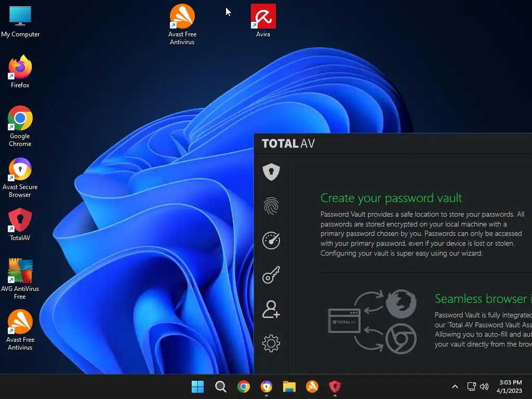Screen dimensions: 532x399
Task: Select the Avast Free Antivirus icon beside Avira
Action: [182, 24]
